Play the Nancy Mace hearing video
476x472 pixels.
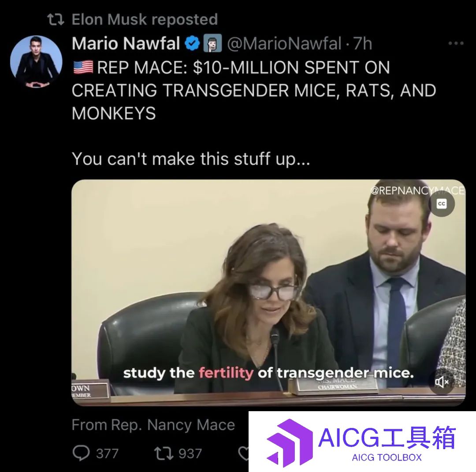pyautogui.click(x=268, y=293)
